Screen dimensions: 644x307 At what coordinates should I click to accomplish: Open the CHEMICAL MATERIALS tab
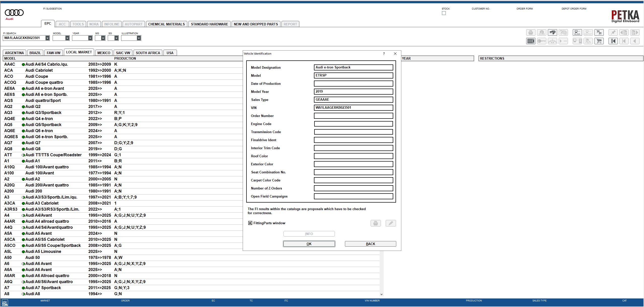(166, 24)
